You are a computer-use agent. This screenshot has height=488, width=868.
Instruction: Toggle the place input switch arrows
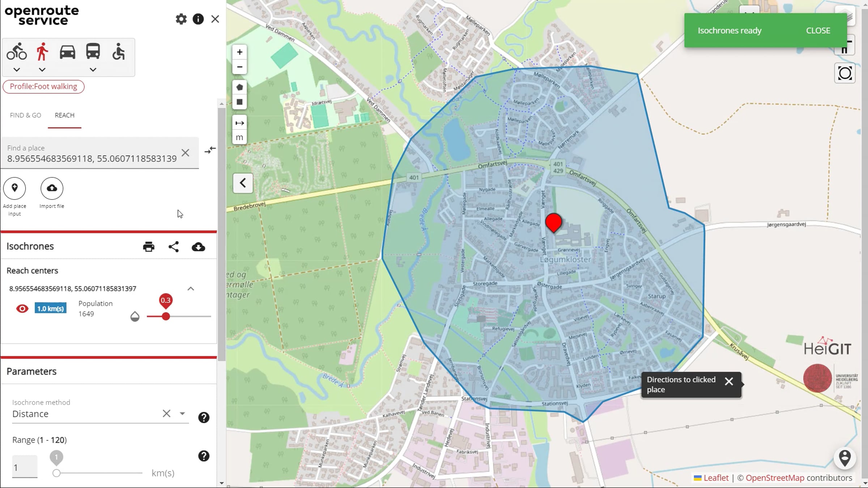[210, 150]
